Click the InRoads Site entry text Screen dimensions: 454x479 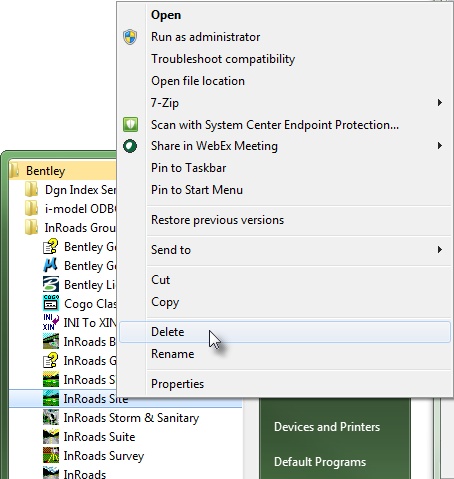(96, 399)
